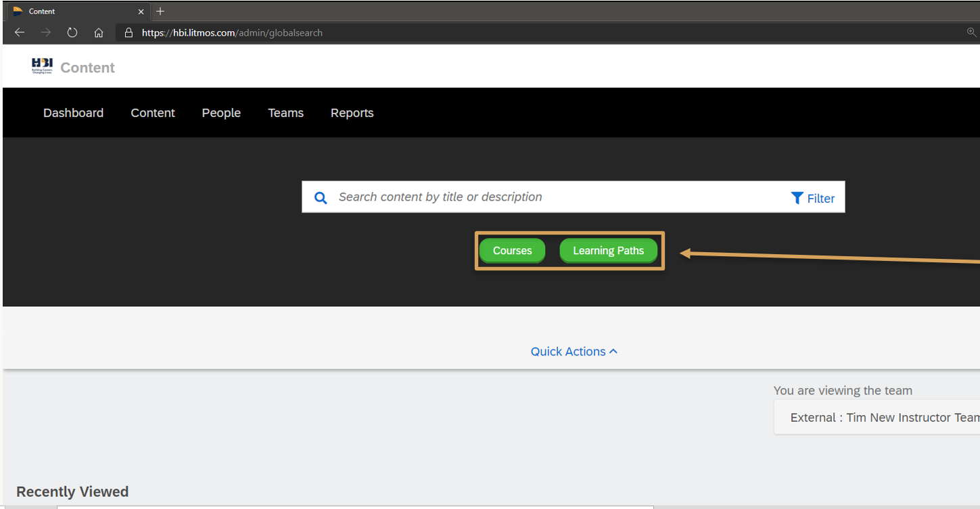
Task: Click the padlock site security icon
Action: (x=129, y=32)
